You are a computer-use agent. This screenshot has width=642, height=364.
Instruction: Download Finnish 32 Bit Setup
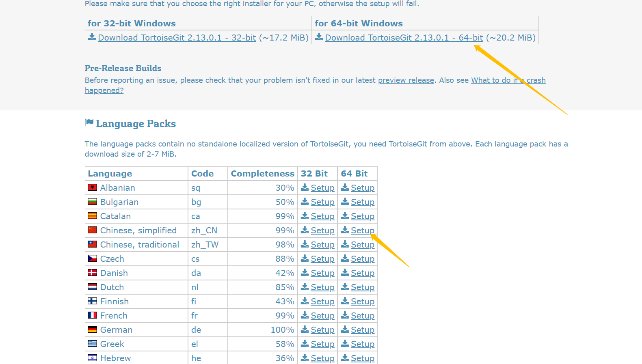(322, 302)
